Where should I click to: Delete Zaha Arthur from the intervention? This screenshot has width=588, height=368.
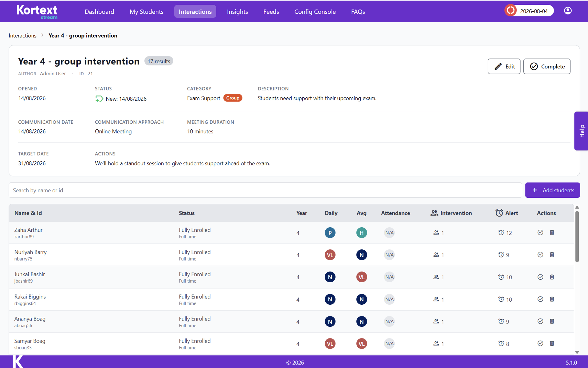(x=552, y=232)
